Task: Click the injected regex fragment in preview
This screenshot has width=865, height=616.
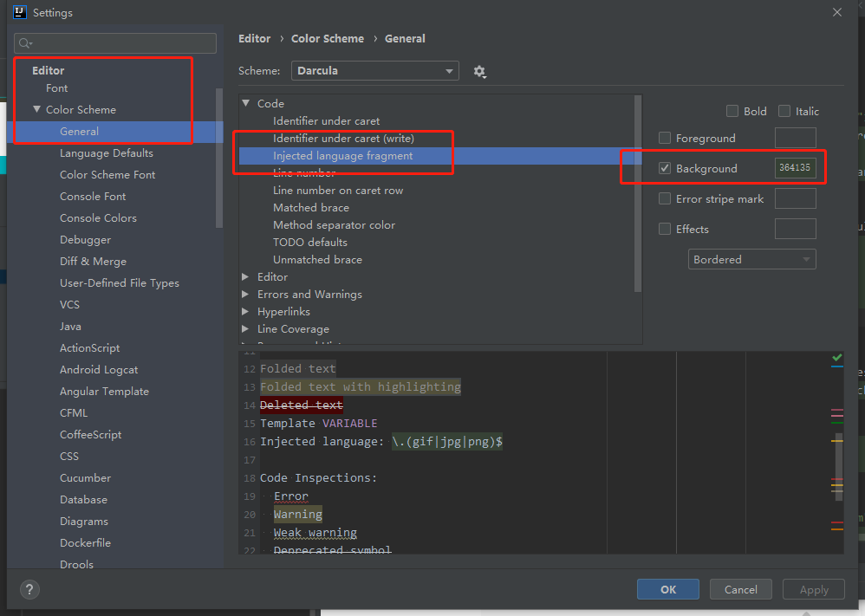Action: (x=447, y=442)
